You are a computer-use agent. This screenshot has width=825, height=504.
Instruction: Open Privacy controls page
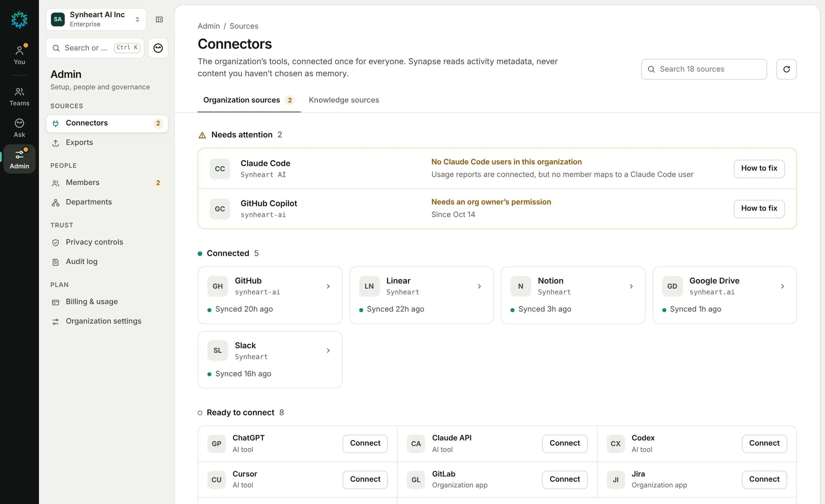[107, 242]
